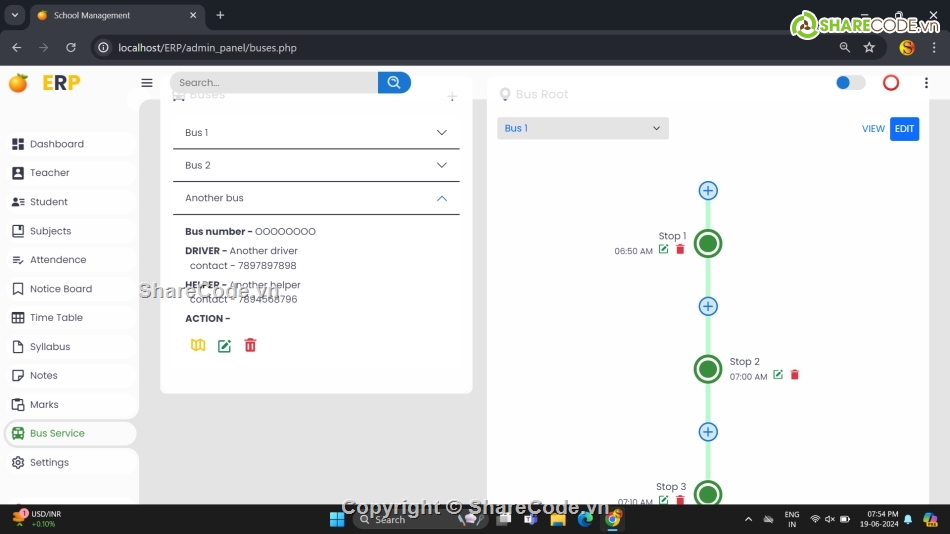Open the hamburger sidebar menu
The width and height of the screenshot is (950, 534).
tap(147, 83)
